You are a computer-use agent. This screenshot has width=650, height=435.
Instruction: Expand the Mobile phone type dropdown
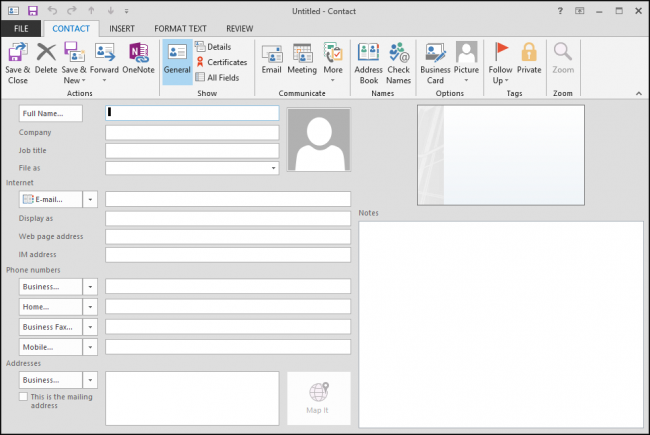click(x=90, y=347)
